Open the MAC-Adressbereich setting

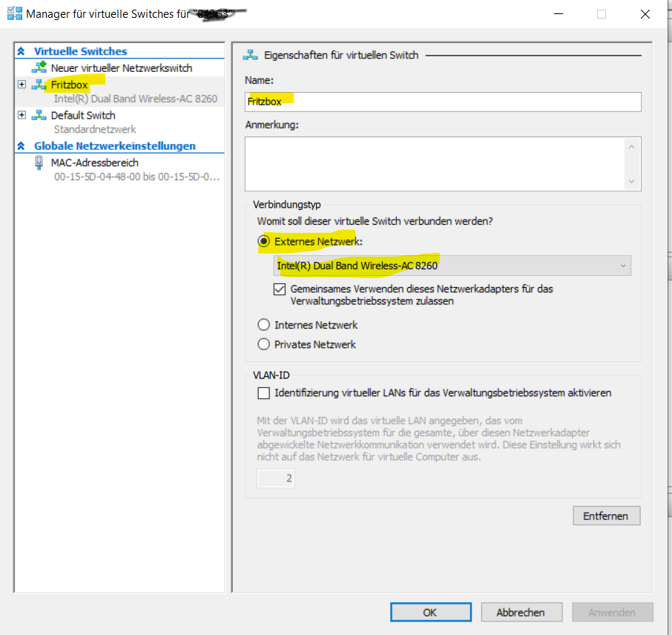click(x=95, y=163)
